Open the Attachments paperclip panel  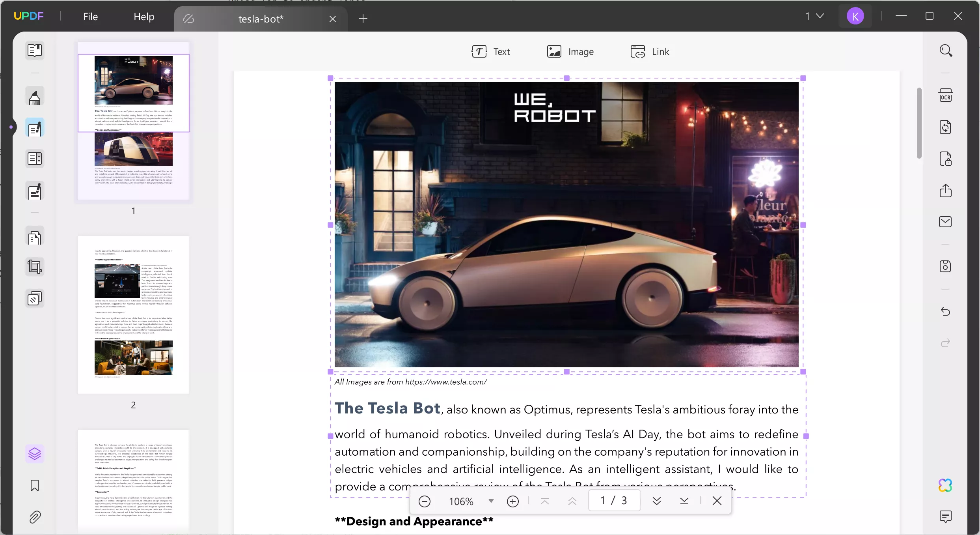click(x=35, y=517)
